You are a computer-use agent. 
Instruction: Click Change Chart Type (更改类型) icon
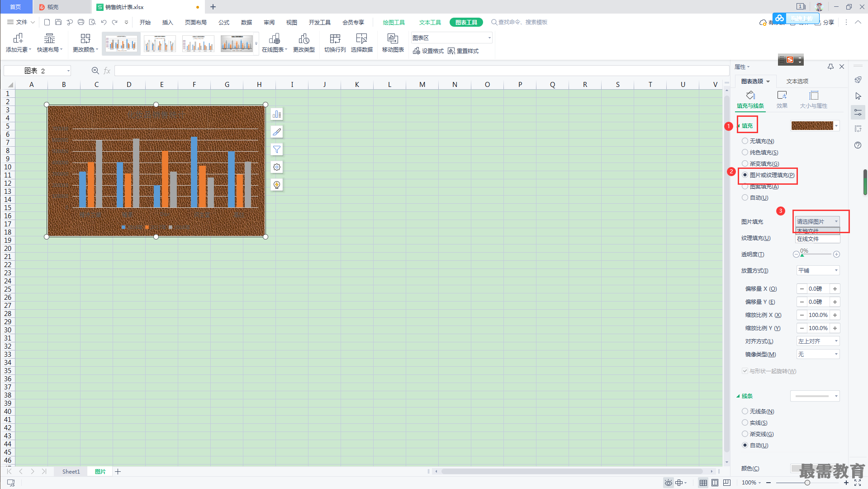point(304,38)
